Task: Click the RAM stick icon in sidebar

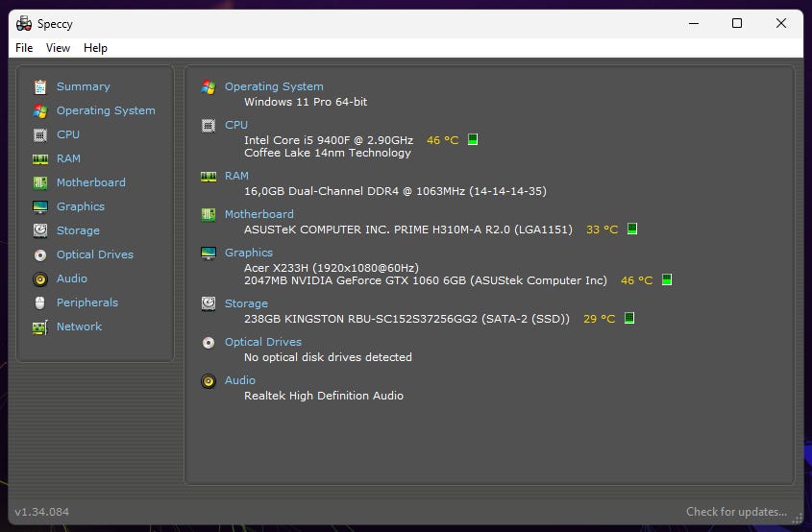Action: click(39, 158)
